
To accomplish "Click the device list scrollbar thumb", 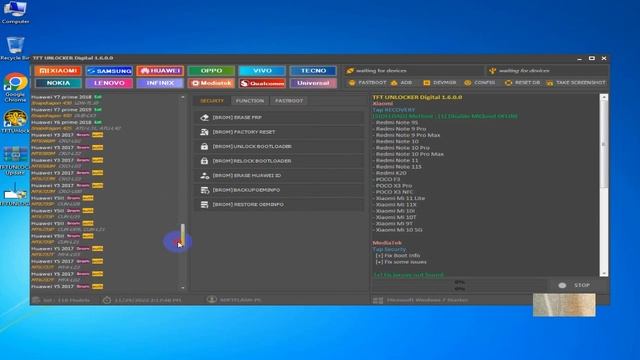I will click(182, 235).
